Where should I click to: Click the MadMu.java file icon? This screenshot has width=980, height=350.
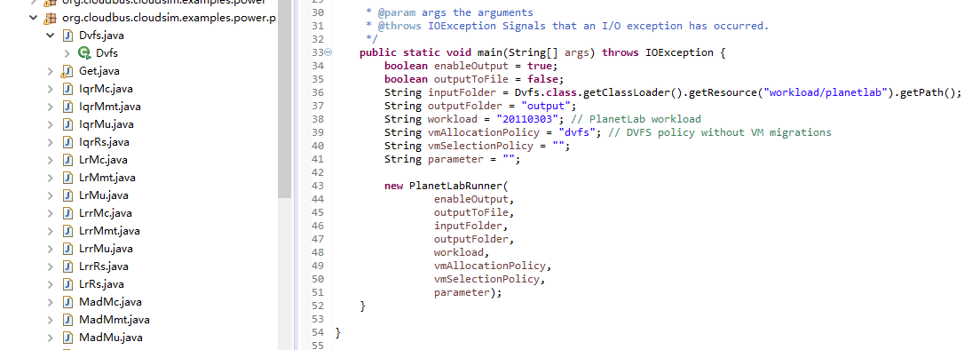click(68, 338)
